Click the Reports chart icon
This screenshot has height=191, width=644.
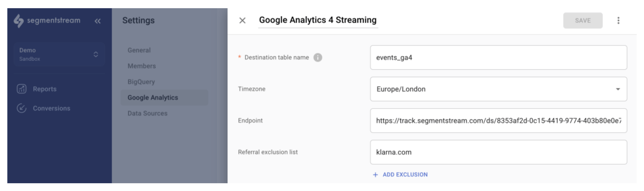click(x=22, y=89)
